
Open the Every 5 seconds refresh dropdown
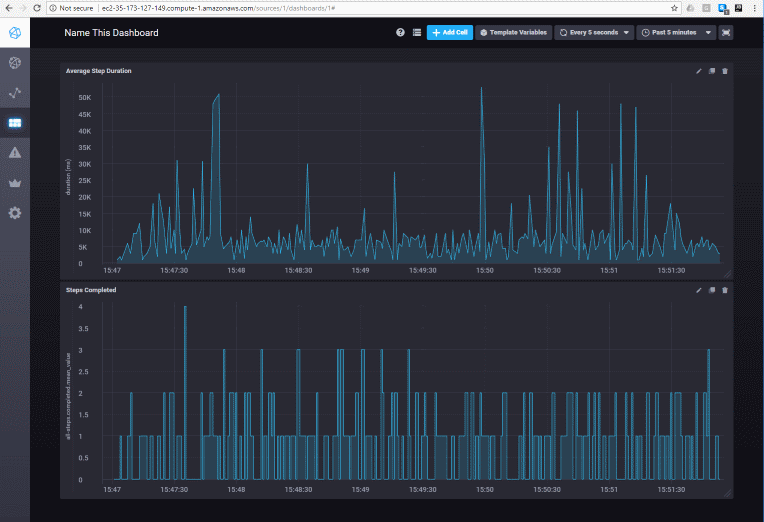(594, 33)
